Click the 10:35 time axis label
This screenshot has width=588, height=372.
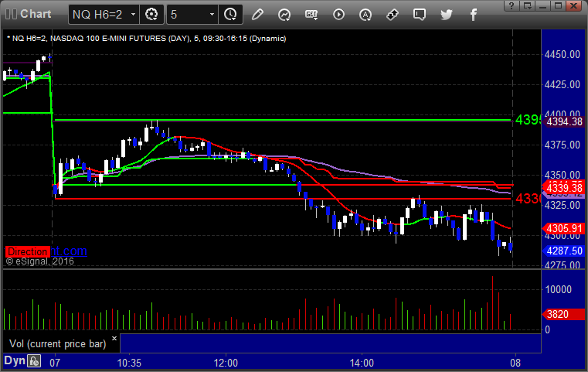(x=129, y=363)
